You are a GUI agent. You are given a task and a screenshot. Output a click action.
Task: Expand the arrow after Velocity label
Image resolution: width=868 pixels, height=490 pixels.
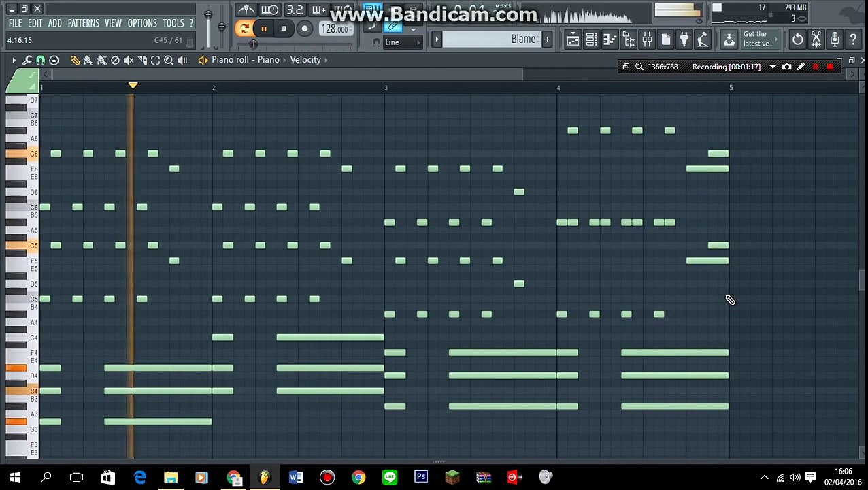(326, 60)
